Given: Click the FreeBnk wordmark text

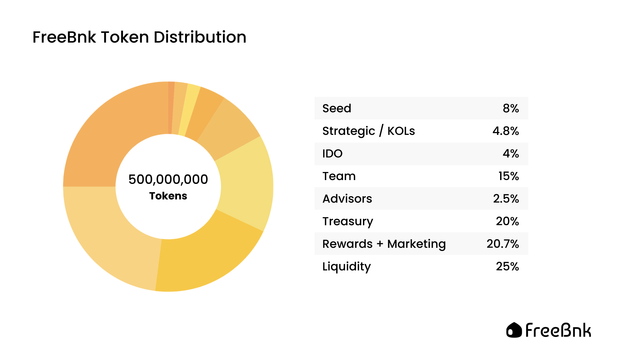Looking at the screenshot, I should [558, 330].
